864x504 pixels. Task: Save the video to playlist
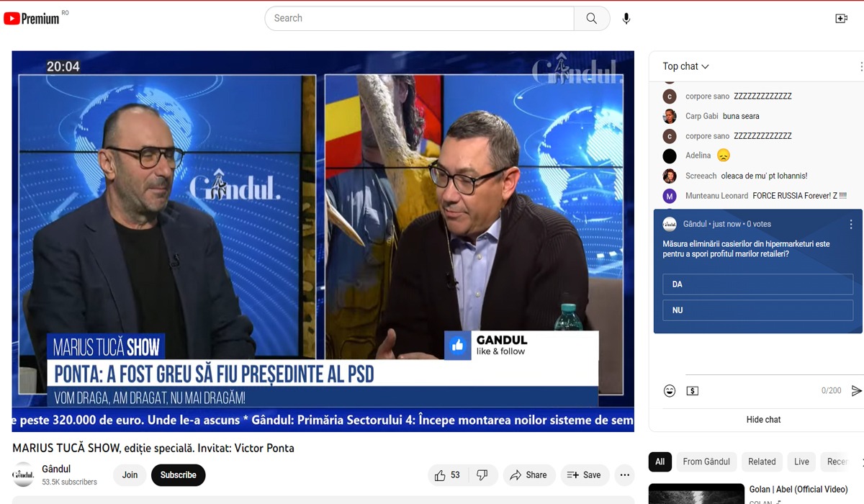point(585,475)
